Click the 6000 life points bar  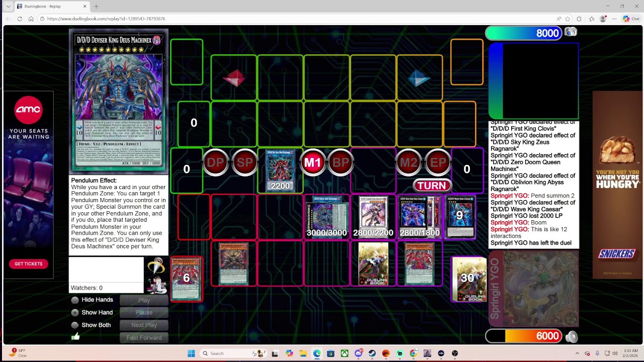pyautogui.click(x=524, y=336)
